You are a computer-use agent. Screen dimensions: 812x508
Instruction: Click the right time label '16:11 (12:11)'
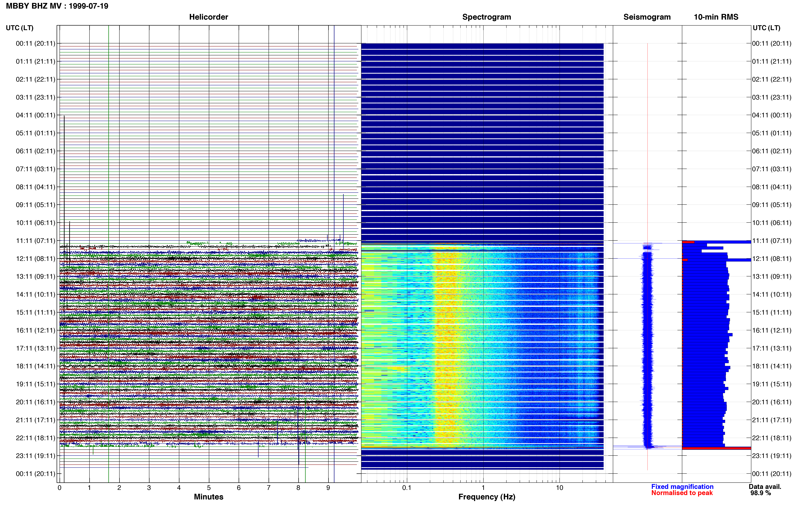(772, 330)
